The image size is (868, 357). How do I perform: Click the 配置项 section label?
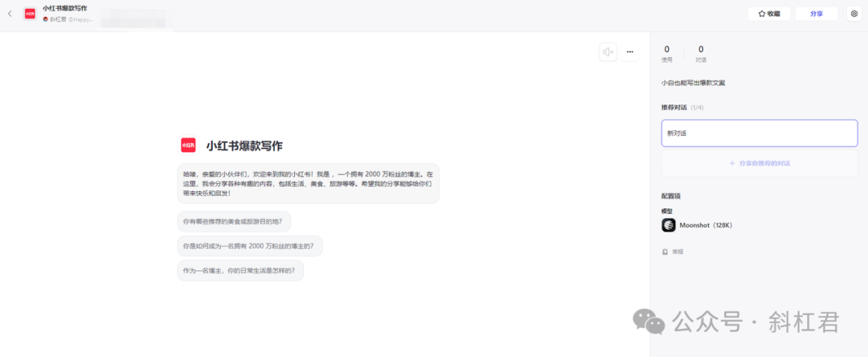(x=670, y=196)
